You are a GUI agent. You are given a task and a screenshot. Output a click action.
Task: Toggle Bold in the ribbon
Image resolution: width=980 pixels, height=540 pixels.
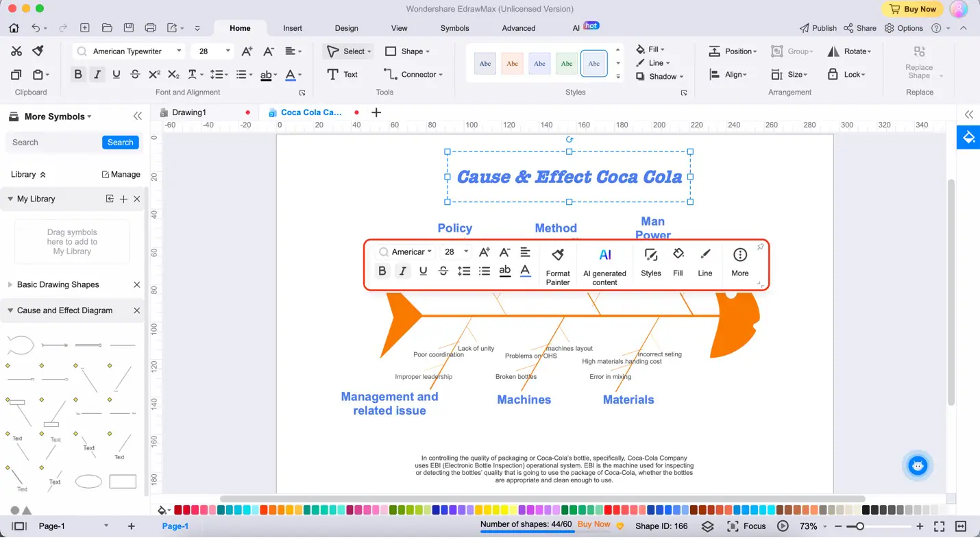(78, 75)
